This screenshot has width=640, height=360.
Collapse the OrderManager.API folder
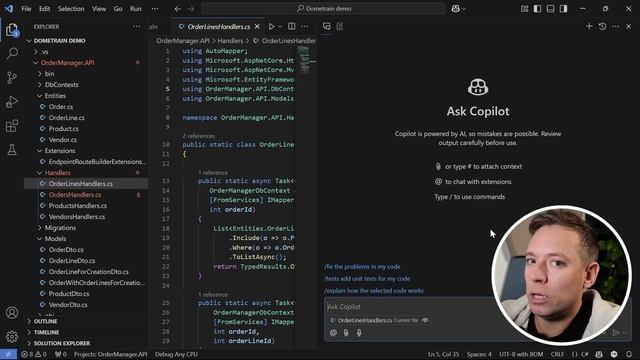pyautogui.click(x=64, y=63)
